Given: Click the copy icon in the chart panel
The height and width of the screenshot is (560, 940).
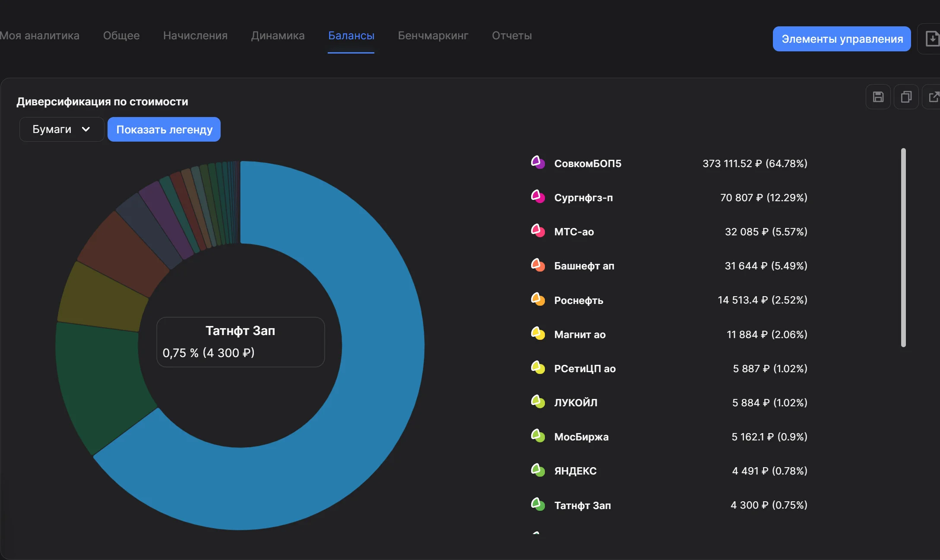Looking at the screenshot, I should click(906, 97).
